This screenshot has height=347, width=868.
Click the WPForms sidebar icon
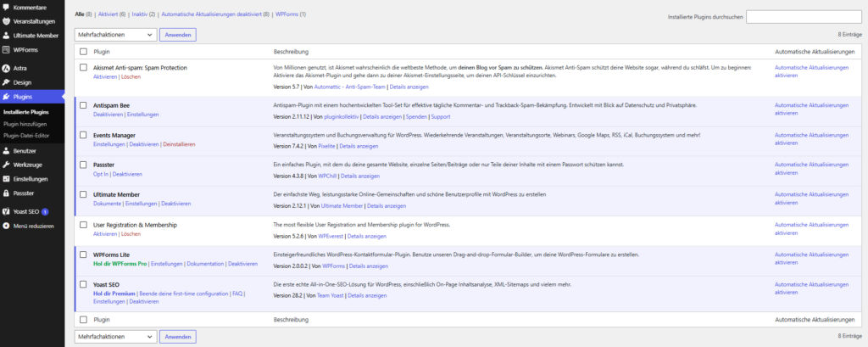(x=6, y=50)
